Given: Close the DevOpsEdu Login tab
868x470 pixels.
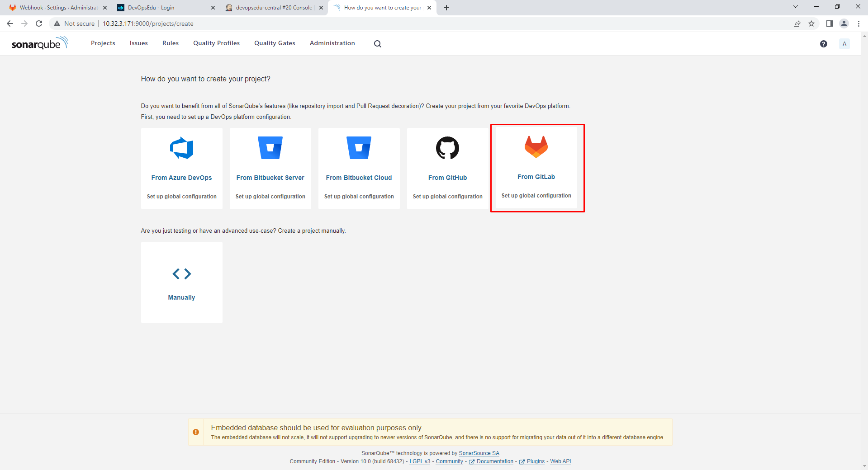Looking at the screenshot, I should pyautogui.click(x=213, y=8).
